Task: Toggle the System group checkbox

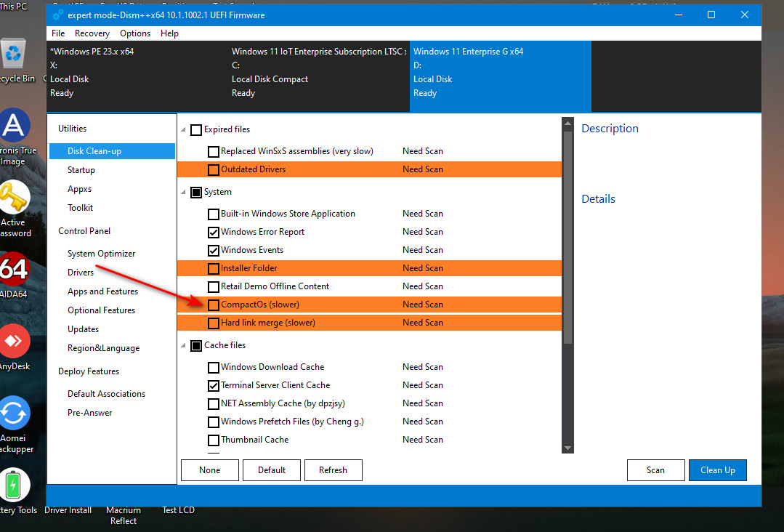Action: (196, 193)
